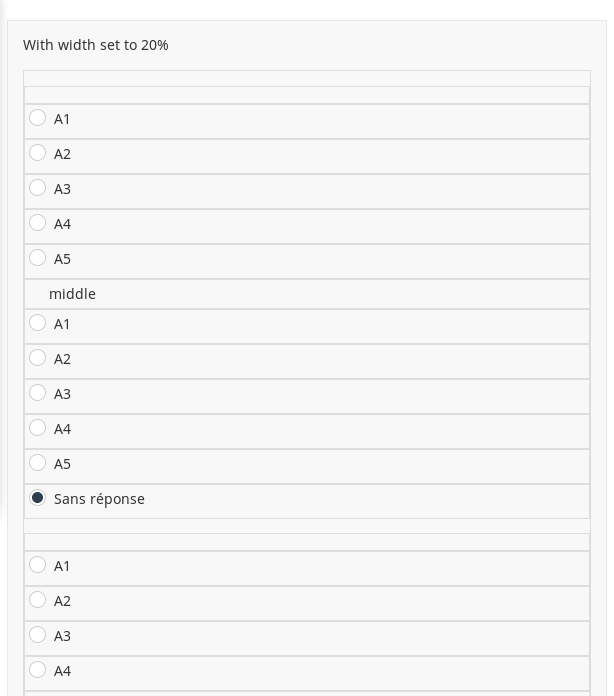Click the empty header row above the topmost A1
The width and height of the screenshot is (614, 696).
(306, 95)
